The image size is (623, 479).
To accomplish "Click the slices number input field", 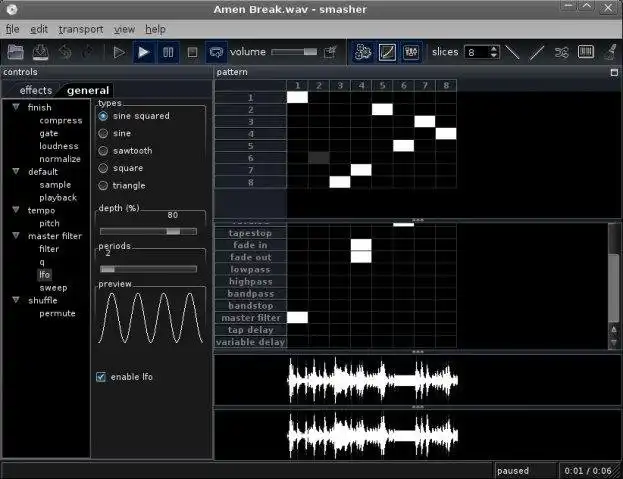I will pos(476,52).
